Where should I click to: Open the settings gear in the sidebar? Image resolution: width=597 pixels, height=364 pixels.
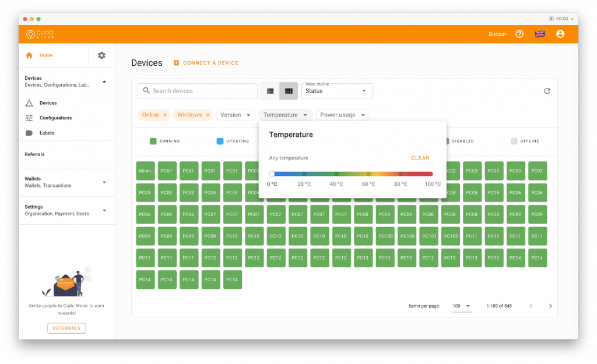(x=101, y=55)
